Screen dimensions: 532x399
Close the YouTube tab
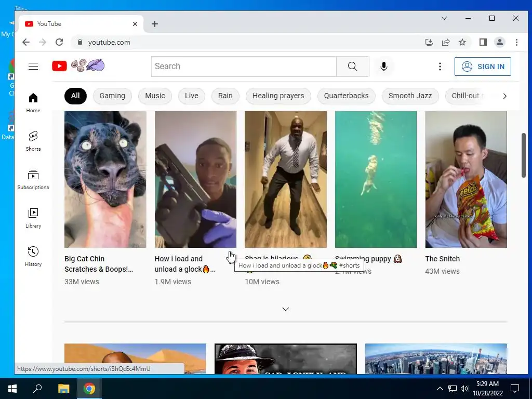pyautogui.click(x=135, y=24)
